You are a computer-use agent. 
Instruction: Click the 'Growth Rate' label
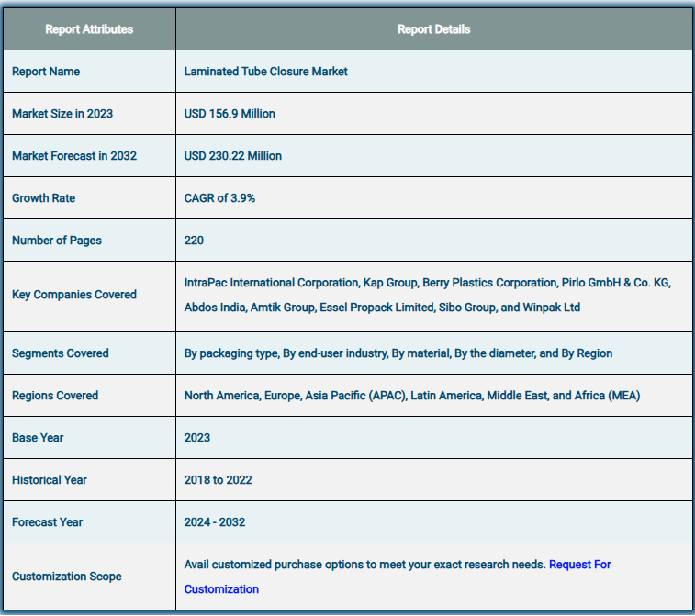click(43, 198)
